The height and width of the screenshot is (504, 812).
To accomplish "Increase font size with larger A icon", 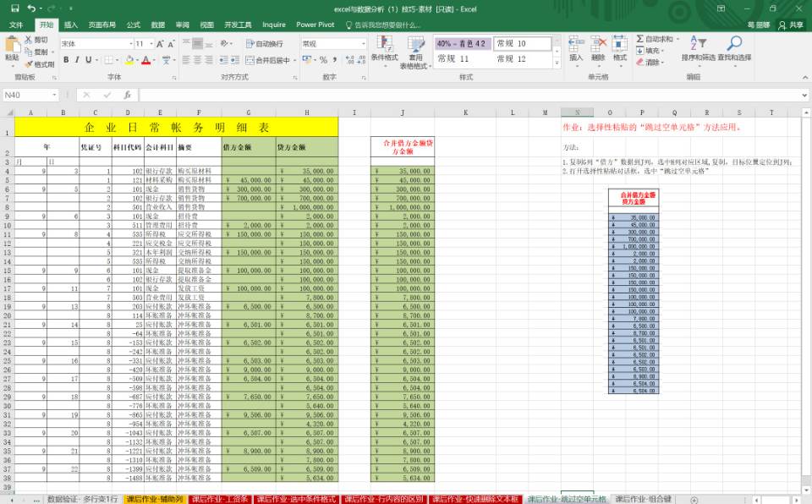I will click(160, 44).
